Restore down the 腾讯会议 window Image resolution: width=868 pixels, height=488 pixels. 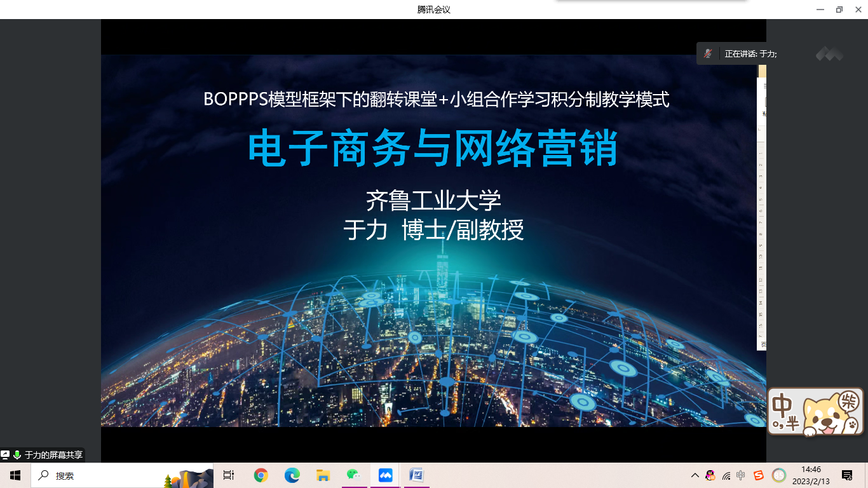(839, 10)
